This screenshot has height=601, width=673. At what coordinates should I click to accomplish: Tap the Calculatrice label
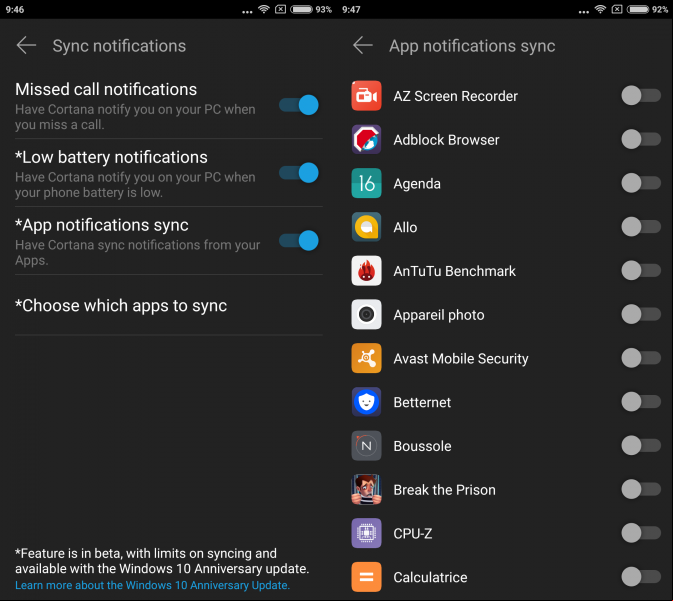pyautogui.click(x=430, y=578)
